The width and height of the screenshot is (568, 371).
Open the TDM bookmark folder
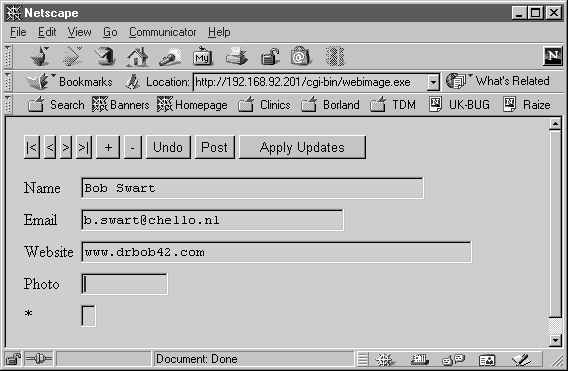(393, 105)
